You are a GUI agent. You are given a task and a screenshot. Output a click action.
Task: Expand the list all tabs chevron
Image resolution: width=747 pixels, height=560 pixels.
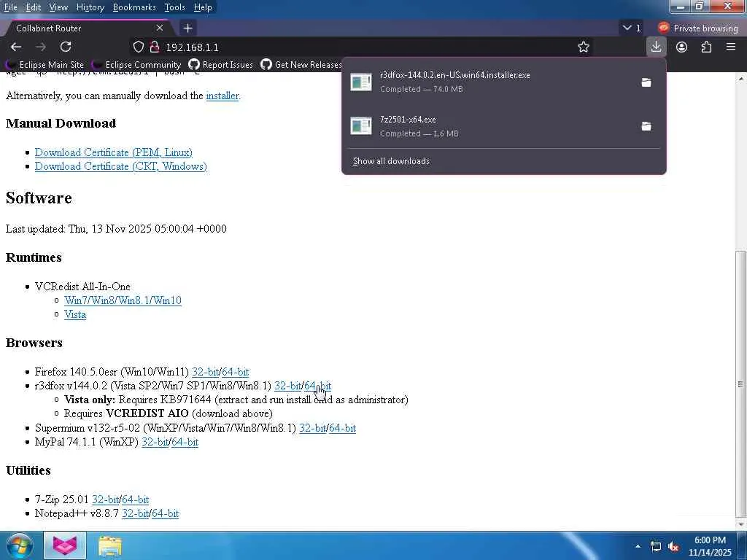pyautogui.click(x=632, y=28)
